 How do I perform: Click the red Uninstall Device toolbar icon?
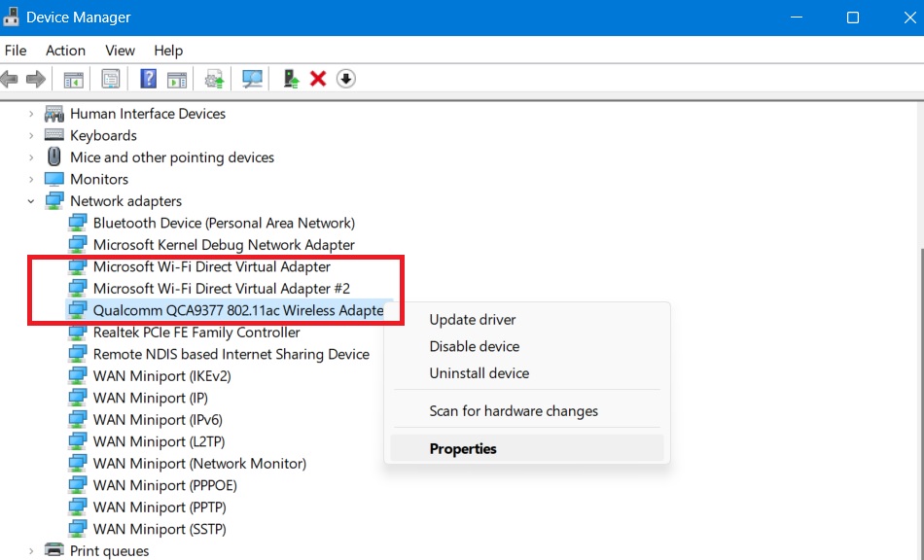pyautogui.click(x=317, y=79)
